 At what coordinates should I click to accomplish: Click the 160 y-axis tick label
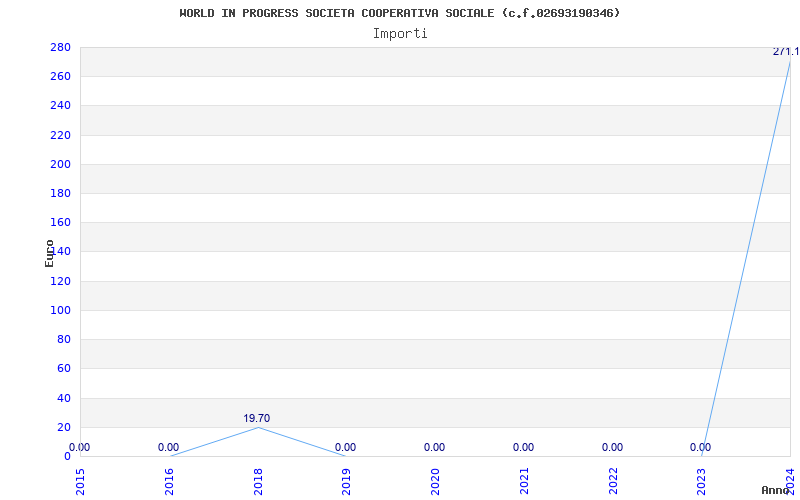60,222
